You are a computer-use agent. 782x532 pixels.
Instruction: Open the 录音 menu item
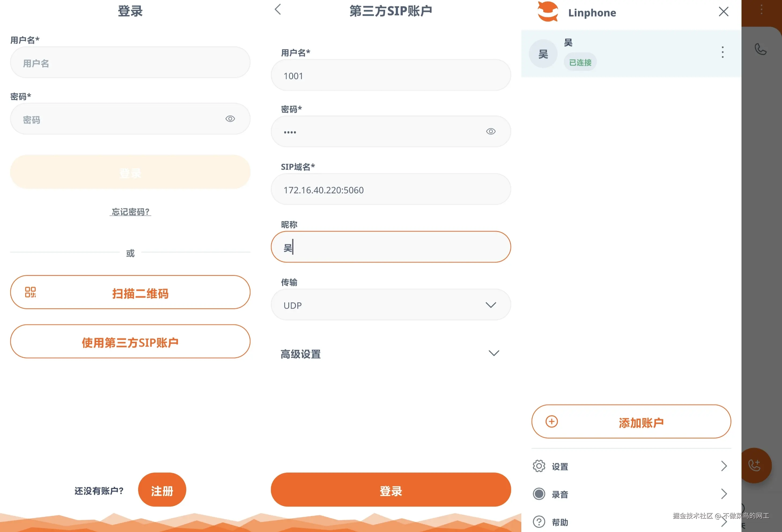[x=560, y=494]
